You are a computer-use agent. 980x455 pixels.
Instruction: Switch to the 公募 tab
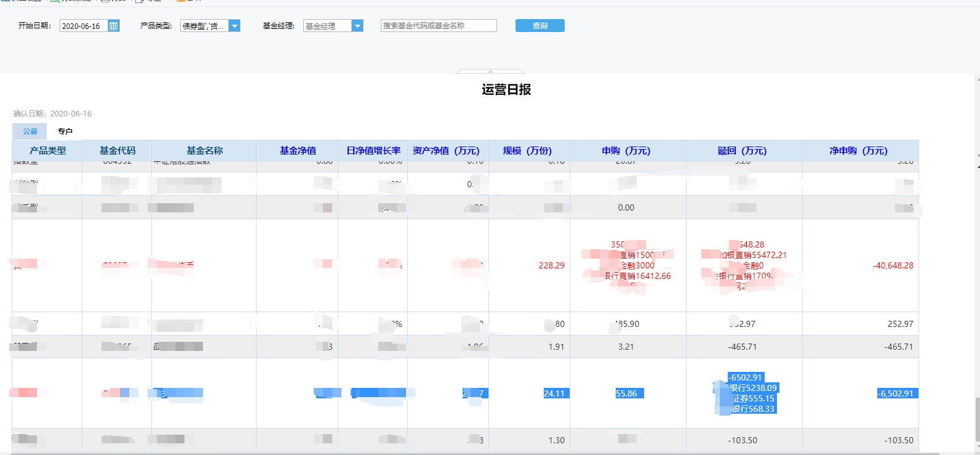coord(30,131)
